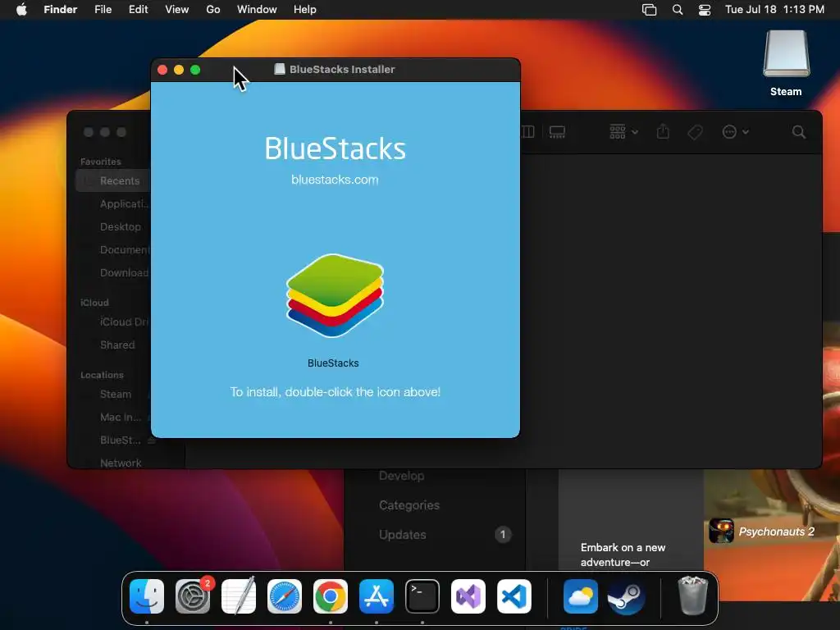Open the Go menu

[213, 10]
